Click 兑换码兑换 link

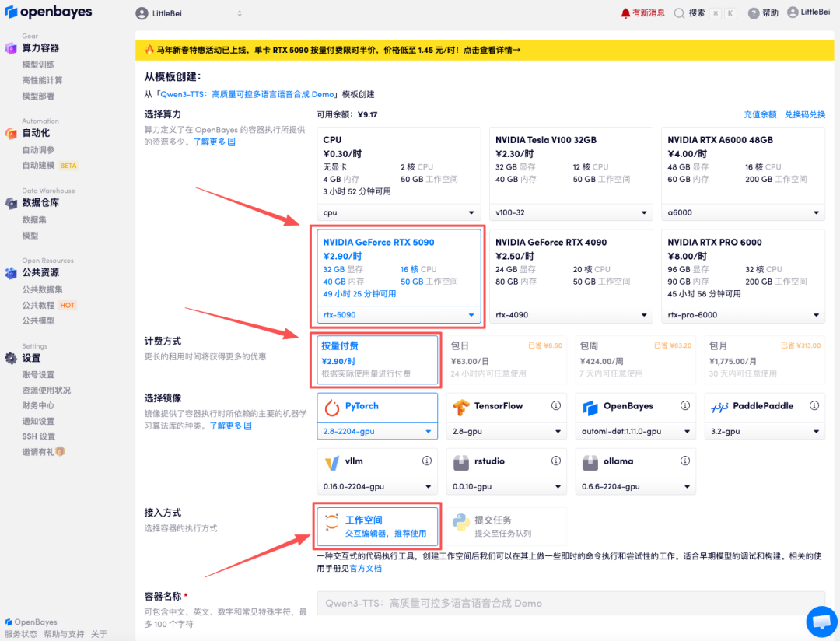tap(805, 114)
